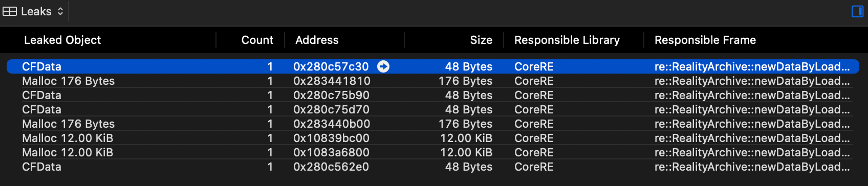Sort by the Size column header

tap(481, 40)
